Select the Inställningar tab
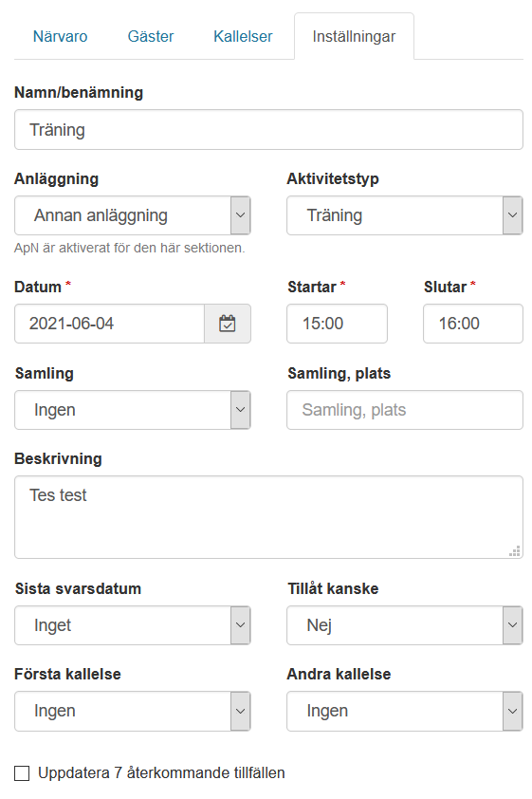Screen dimensions: 532x799 pyautogui.click(x=354, y=37)
